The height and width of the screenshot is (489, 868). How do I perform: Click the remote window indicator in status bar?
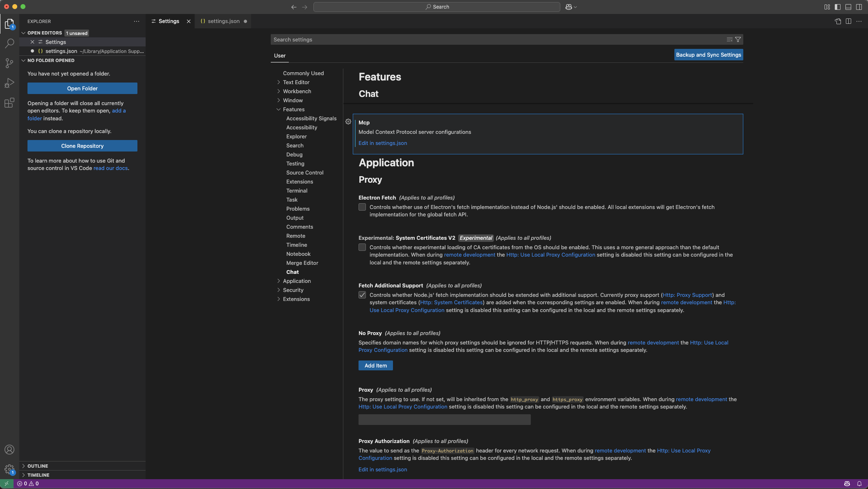[7, 484]
